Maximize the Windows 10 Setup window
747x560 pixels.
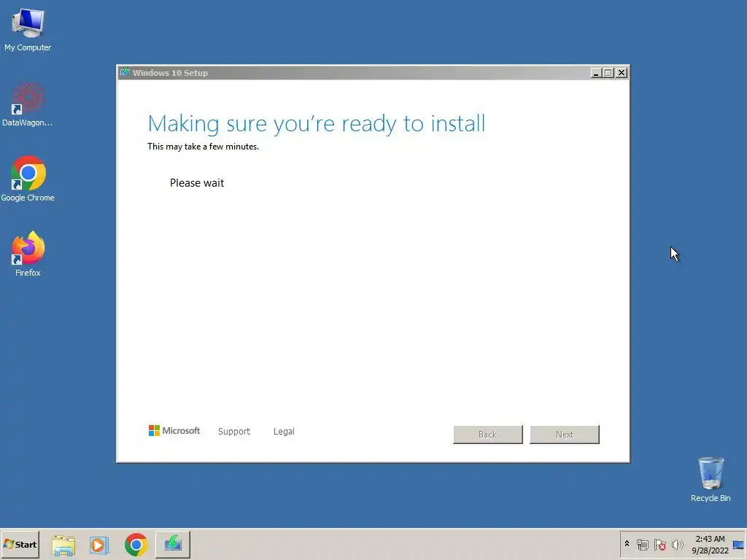608,73
